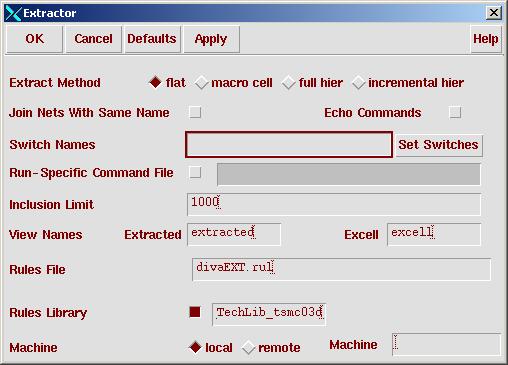Toggle the Echo Commands checkbox

pyautogui.click(x=455, y=112)
